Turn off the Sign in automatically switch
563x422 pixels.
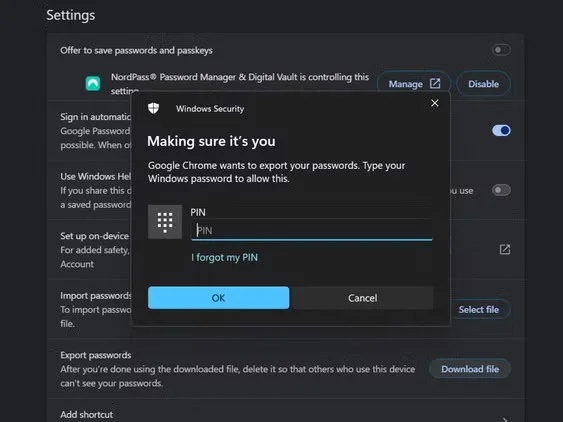[x=501, y=130]
